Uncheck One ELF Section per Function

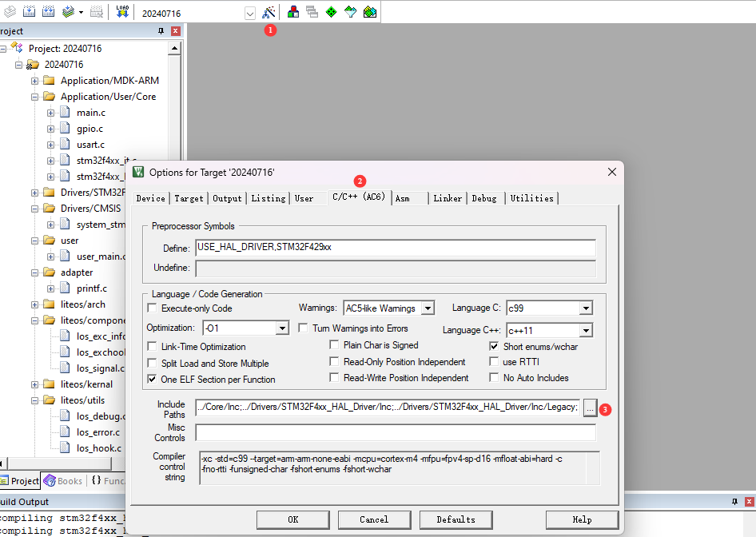point(153,380)
